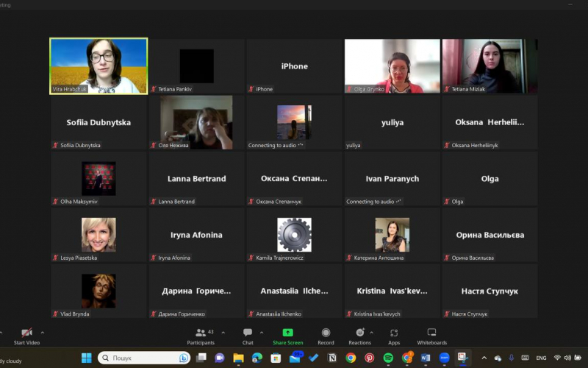Open Notion from the taskbar
This screenshot has width=588, height=368.
[332, 358]
